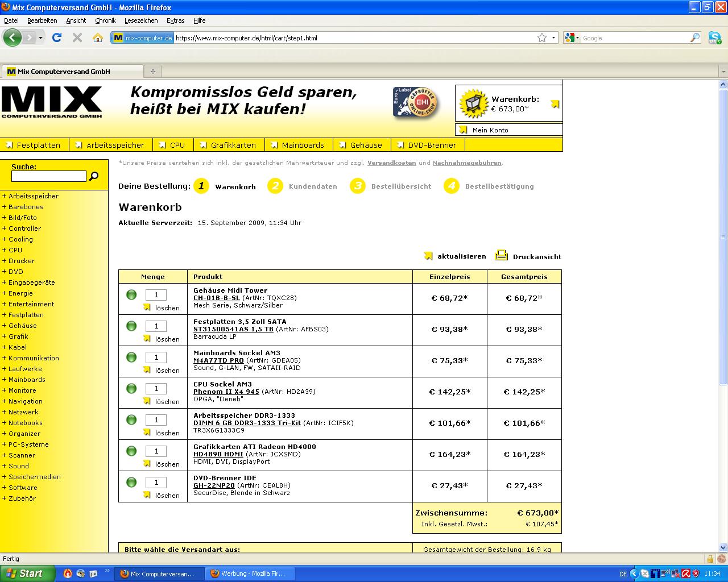This screenshot has width=728, height=582.
Task: Click the padlock icon in the status bar
Action: (710, 559)
